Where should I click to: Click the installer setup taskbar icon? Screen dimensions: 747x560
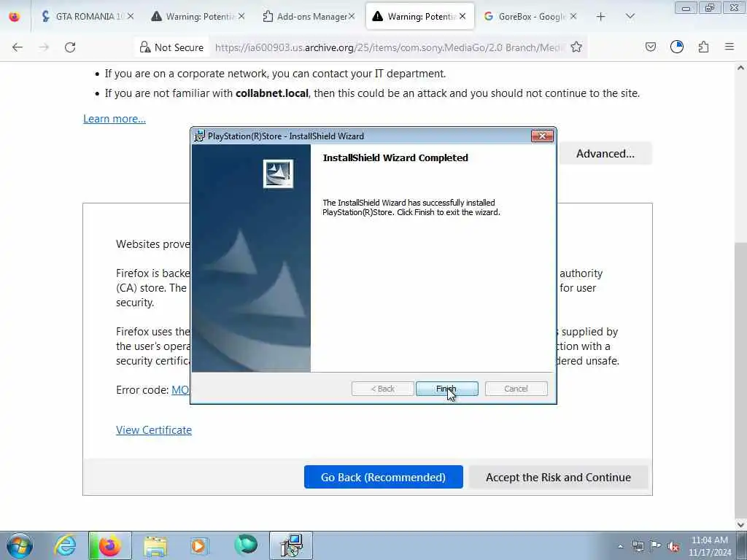click(291, 545)
